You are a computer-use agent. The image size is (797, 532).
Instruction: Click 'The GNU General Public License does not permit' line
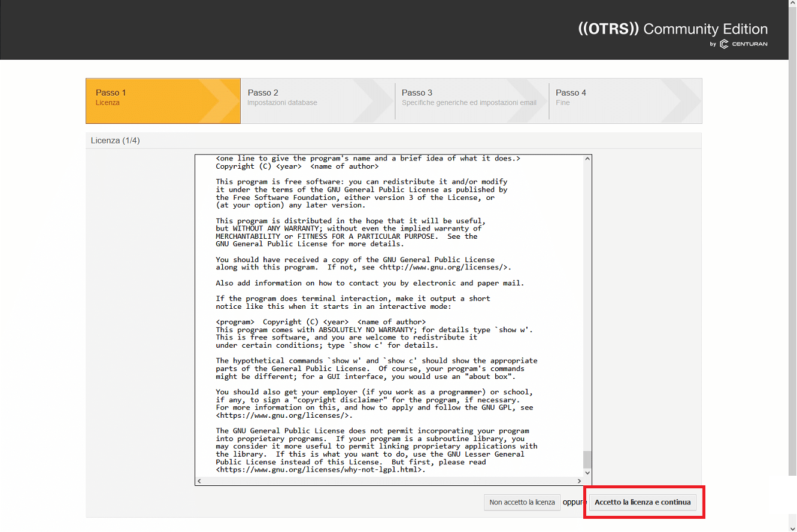click(x=372, y=431)
